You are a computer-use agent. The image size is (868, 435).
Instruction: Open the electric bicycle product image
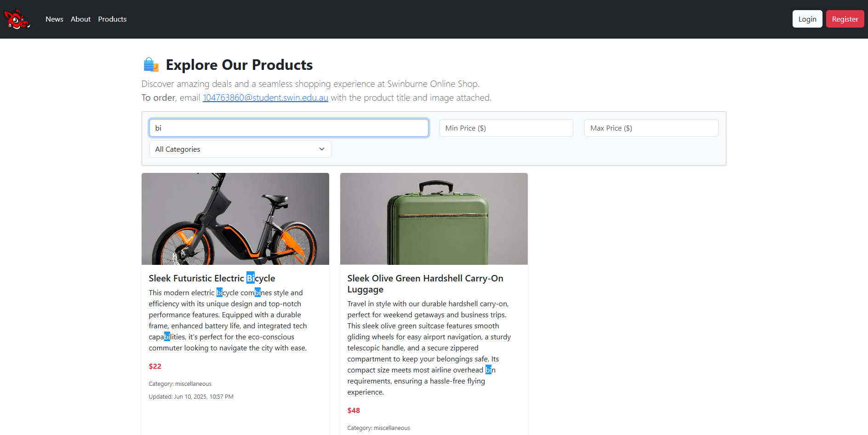[x=235, y=218]
